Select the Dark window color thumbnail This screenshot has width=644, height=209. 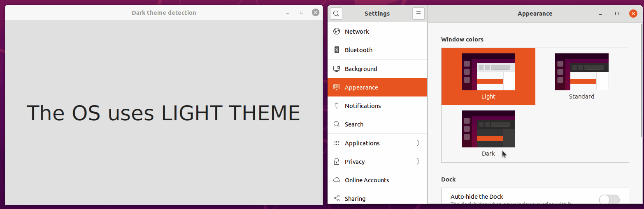(488, 129)
